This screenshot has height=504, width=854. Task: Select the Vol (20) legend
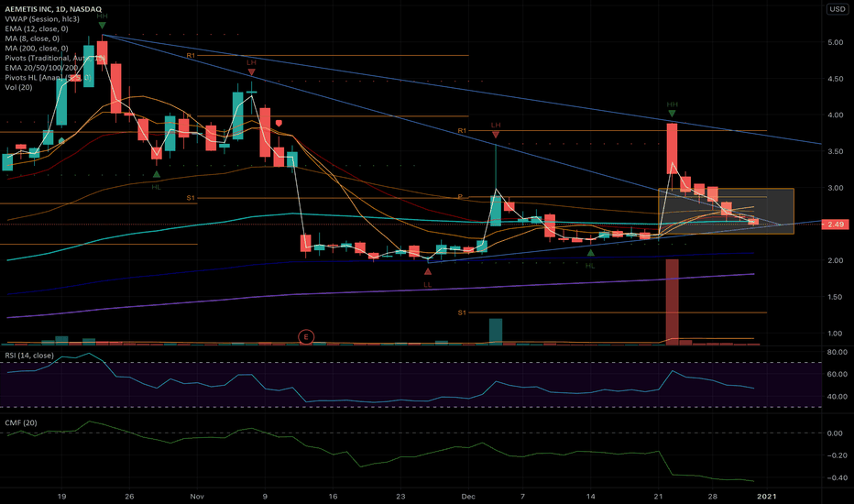coord(18,88)
